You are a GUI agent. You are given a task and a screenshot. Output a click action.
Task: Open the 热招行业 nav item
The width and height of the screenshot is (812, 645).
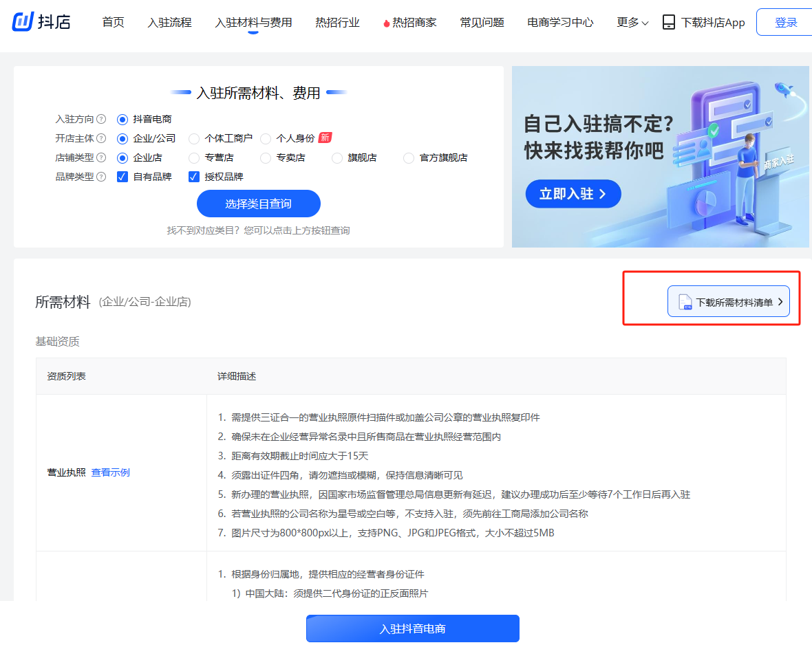coord(337,22)
